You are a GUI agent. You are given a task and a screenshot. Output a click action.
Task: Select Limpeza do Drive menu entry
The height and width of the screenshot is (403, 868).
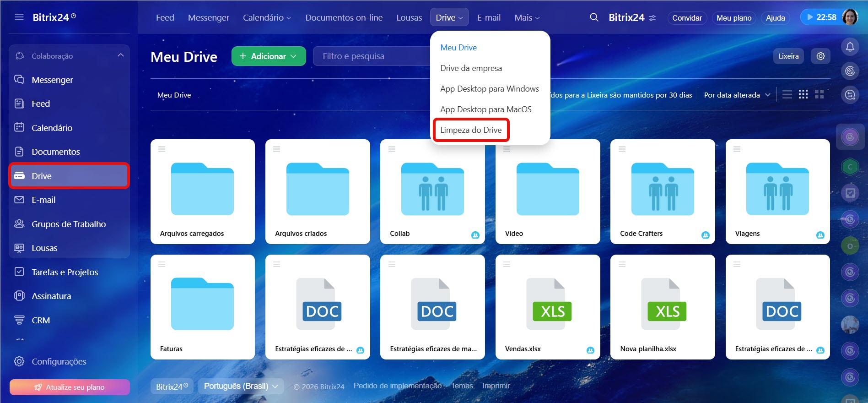[x=471, y=130]
